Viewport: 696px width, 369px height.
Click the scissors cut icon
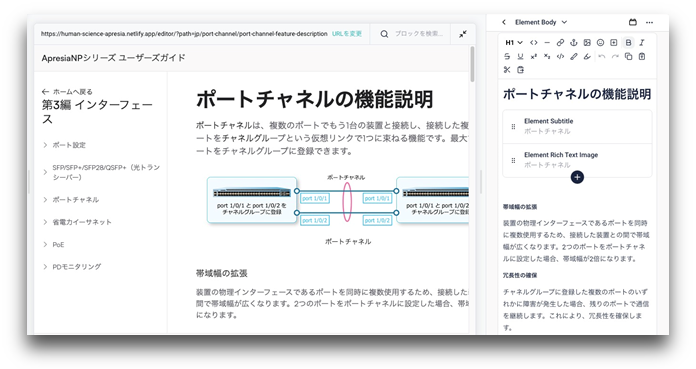click(x=507, y=70)
